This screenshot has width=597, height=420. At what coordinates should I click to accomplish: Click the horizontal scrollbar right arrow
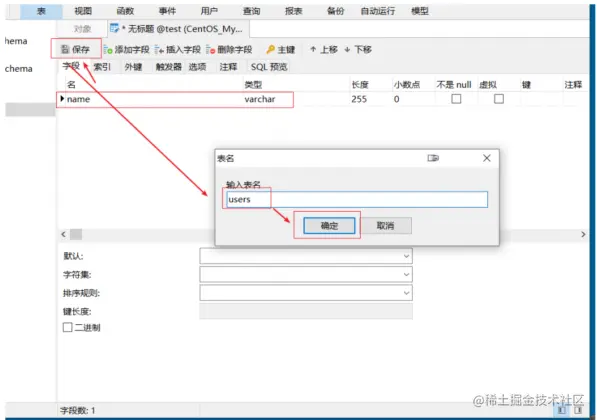tap(583, 235)
